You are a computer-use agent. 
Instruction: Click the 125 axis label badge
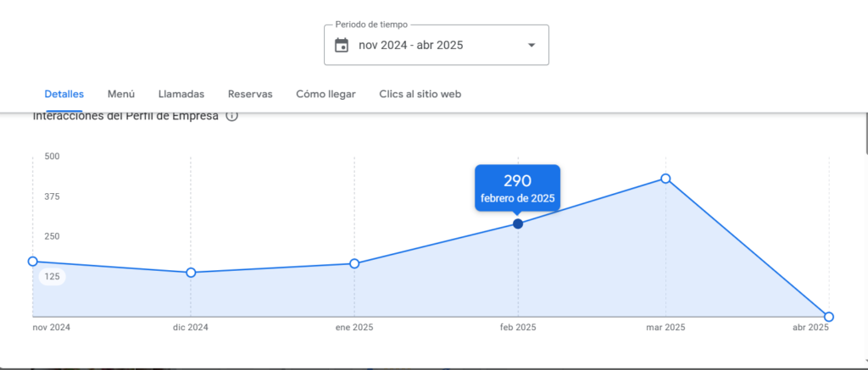[52, 276]
